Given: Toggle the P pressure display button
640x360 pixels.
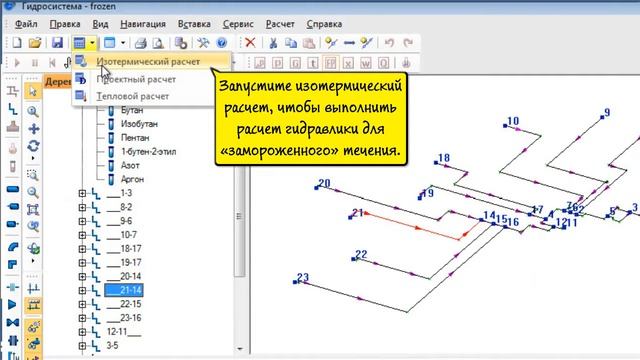Looking at the screenshot, I should point(278,63).
